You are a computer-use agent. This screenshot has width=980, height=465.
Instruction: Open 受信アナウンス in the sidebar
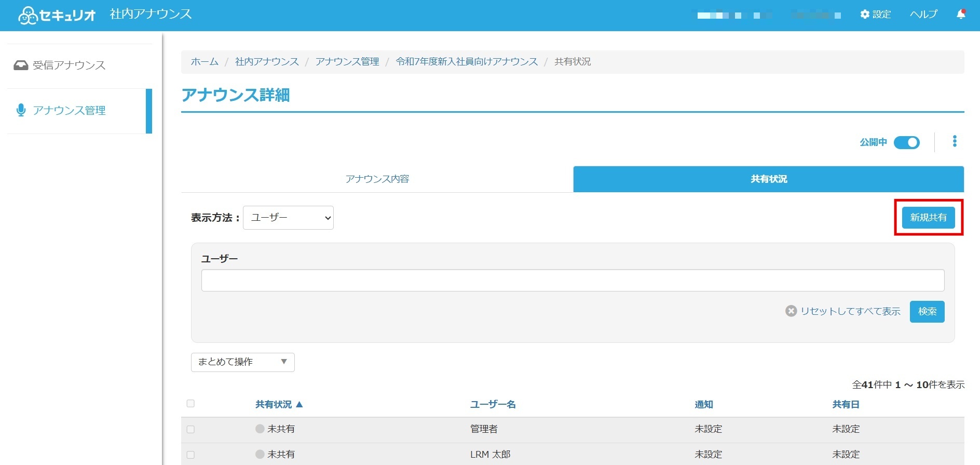pyautogui.click(x=59, y=65)
